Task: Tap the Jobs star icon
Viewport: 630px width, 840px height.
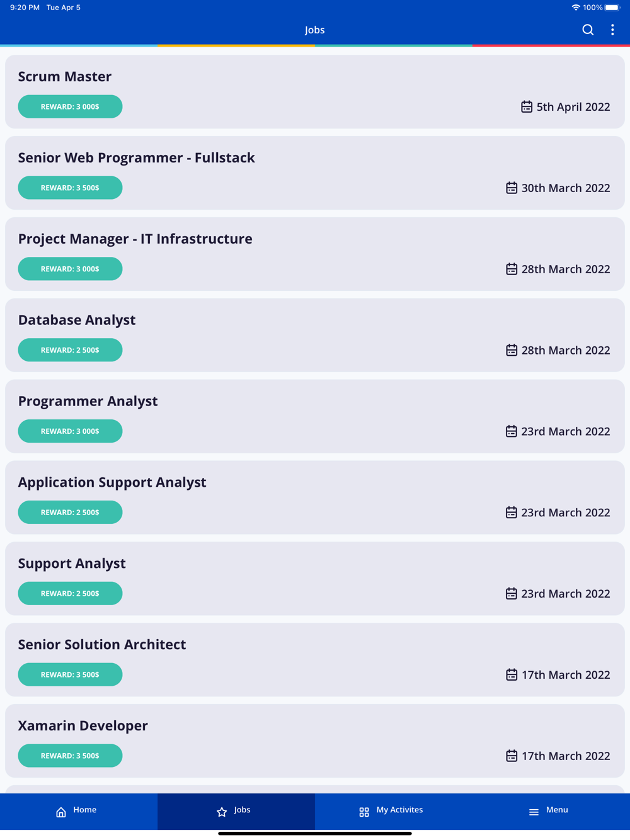Action: pos(222,812)
